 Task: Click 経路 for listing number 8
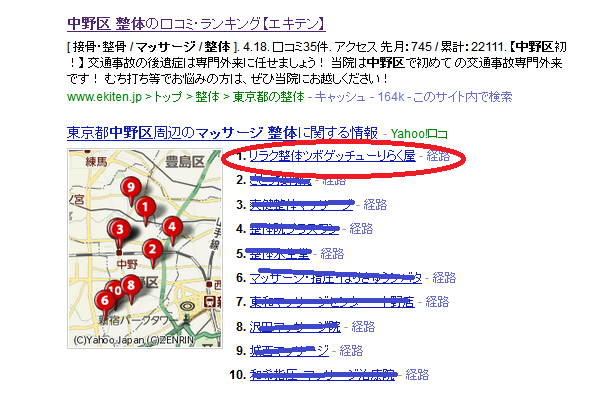click(363, 327)
